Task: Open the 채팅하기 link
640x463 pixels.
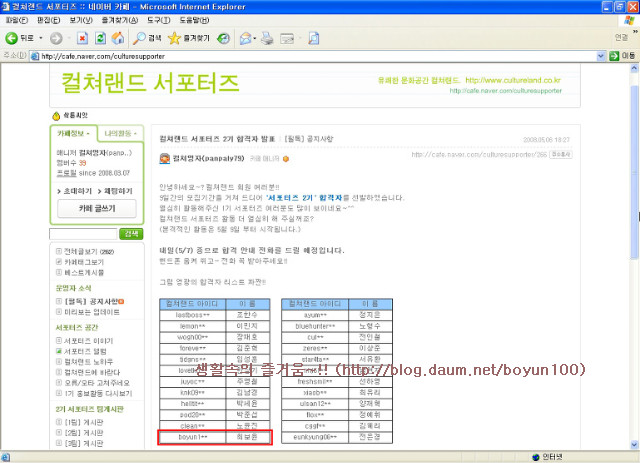Action: click(118, 191)
